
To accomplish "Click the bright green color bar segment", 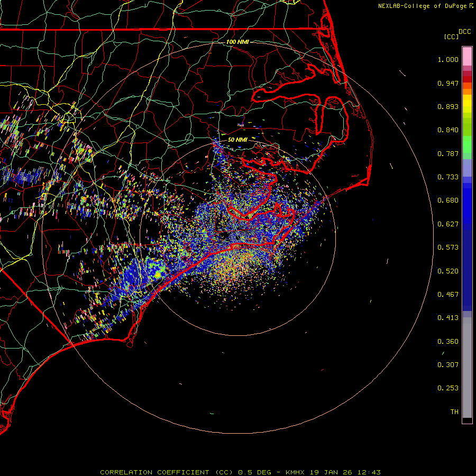I will 467,144.
